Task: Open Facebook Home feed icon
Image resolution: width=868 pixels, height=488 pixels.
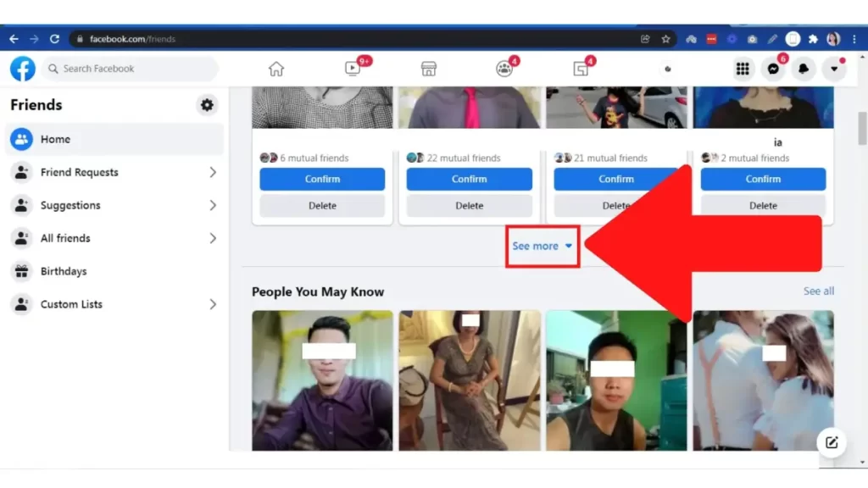Action: [x=276, y=69]
